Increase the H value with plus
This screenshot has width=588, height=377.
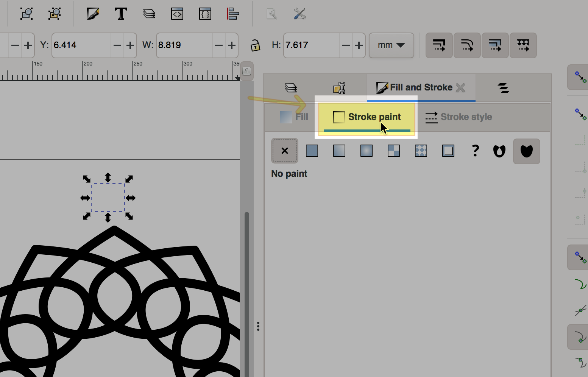[359, 45]
